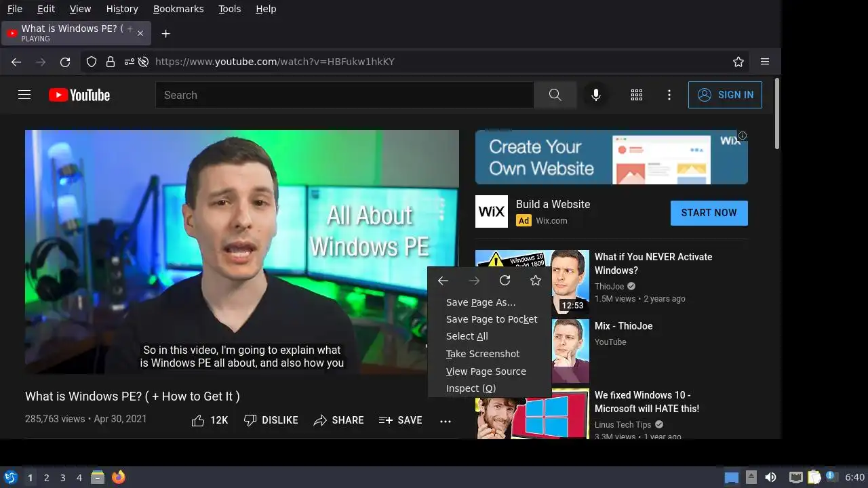This screenshot has height=488, width=868.
Task: Reload the page from the toolbar
Action: 65,62
